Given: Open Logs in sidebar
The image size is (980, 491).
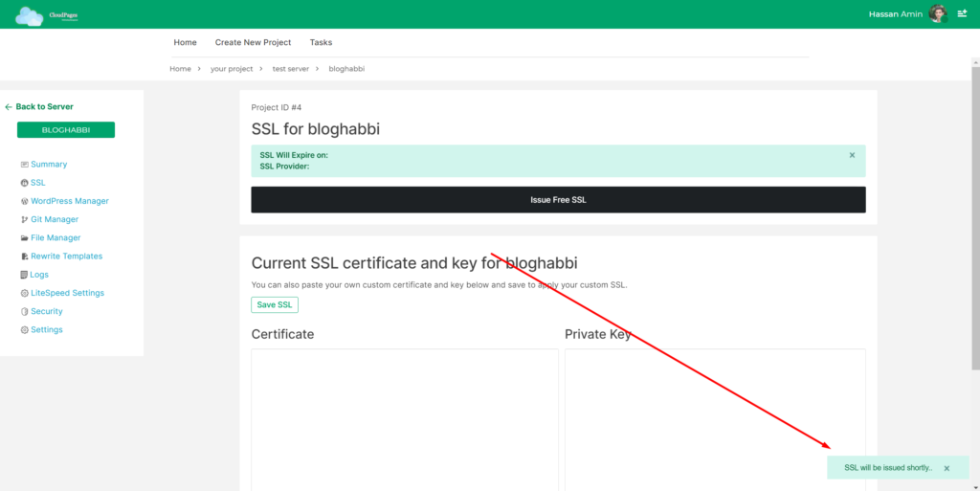Looking at the screenshot, I should tap(39, 275).
